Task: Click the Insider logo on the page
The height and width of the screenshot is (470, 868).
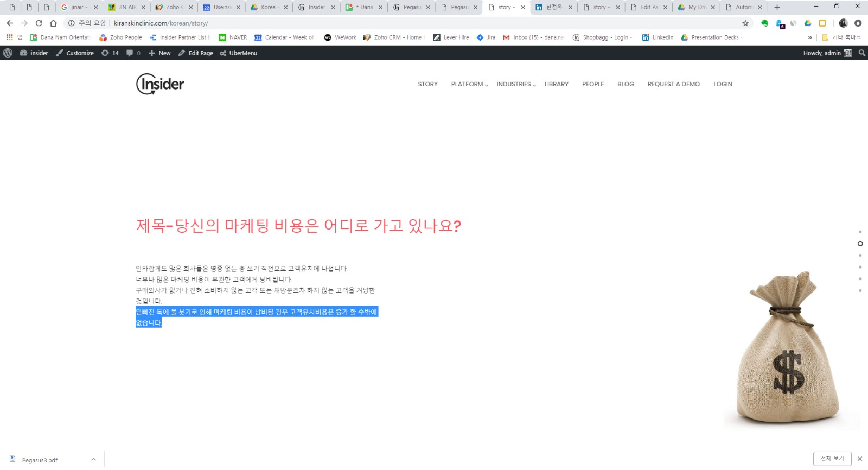Action: click(160, 84)
